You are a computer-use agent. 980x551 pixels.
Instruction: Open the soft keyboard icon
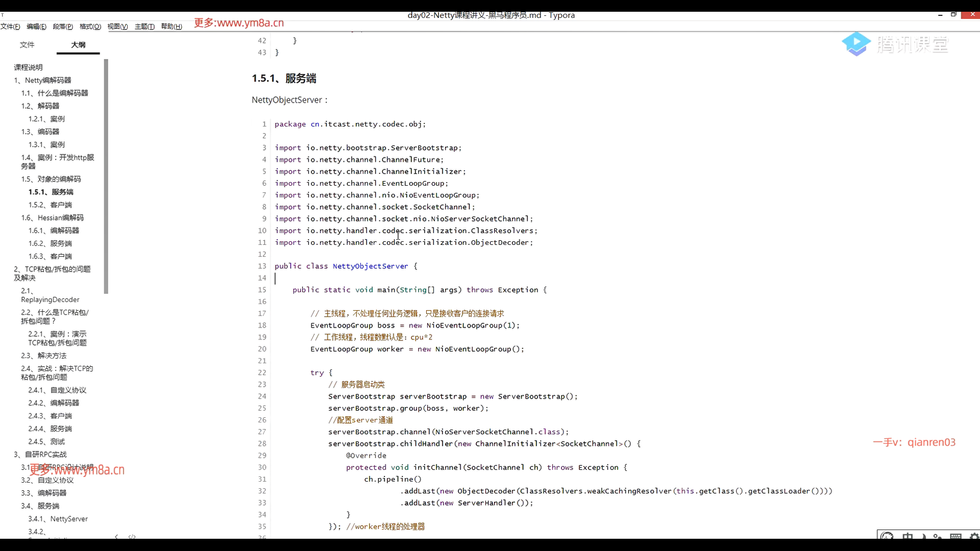(956, 536)
